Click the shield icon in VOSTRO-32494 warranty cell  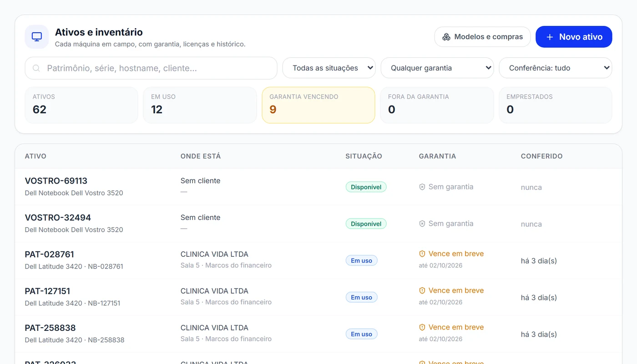[422, 224]
